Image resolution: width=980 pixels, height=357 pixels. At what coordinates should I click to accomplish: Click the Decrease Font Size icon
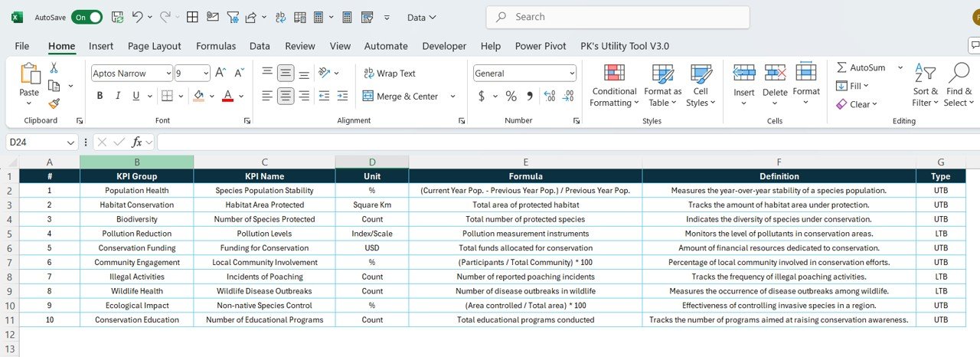click(239, 74)
